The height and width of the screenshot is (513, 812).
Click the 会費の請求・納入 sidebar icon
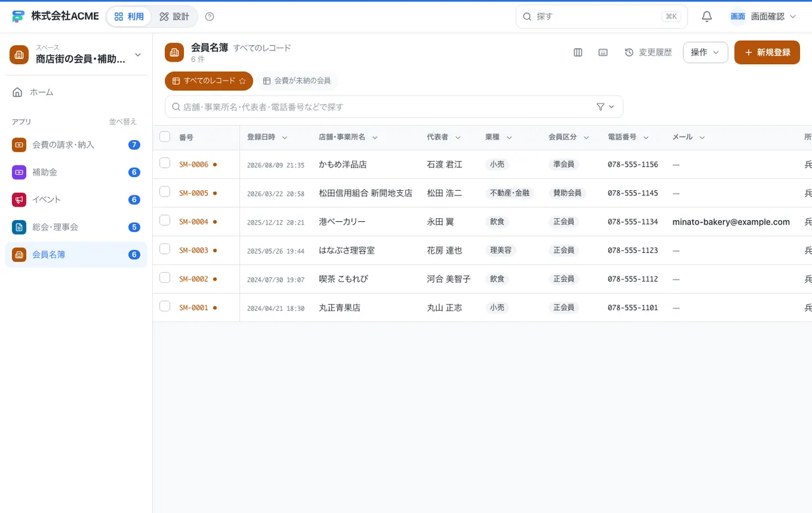click(19, 145)
